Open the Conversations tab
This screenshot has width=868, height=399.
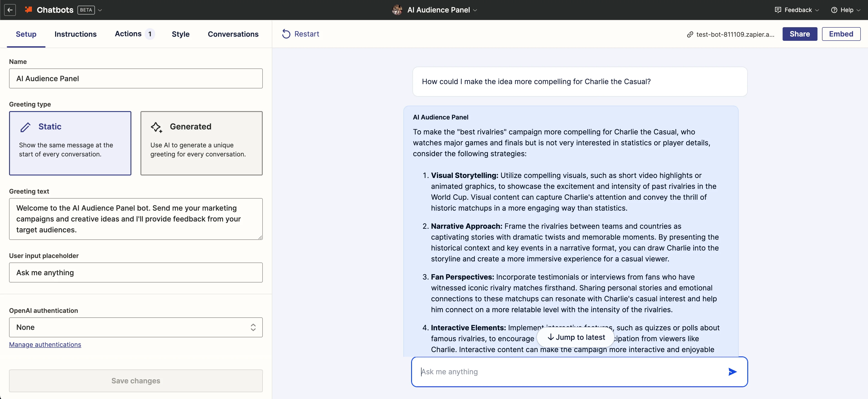(233, 34)
